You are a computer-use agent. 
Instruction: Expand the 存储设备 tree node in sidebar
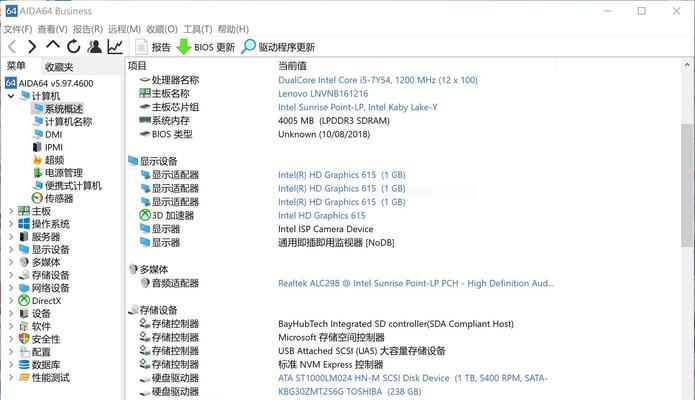pyautogui.click(x=11, y=275)
